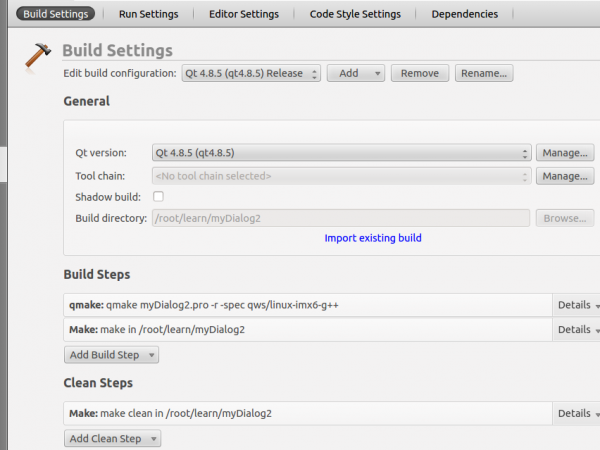The width and height of the screenshot is (600, 450).
Task: Click the Build directory path field
Action: (340, 218)
